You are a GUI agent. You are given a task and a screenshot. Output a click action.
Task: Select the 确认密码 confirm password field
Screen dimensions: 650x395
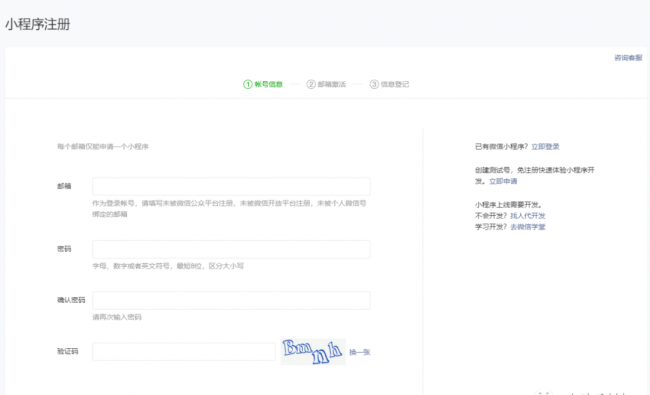[231, 300]
